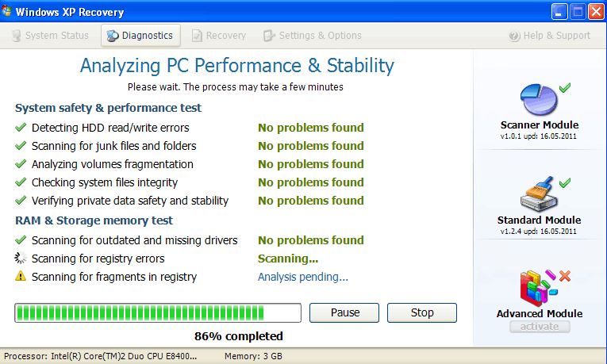Image resolution: width=607 pixels, height=364 pixels.
Task: Click the green checkmark beside Scanner Module
Action: (565, 88)
